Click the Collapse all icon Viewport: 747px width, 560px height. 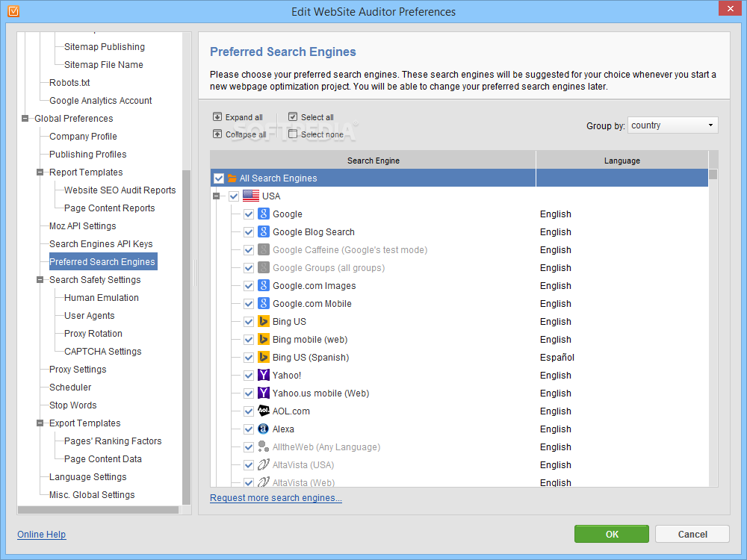click(217, 134)
